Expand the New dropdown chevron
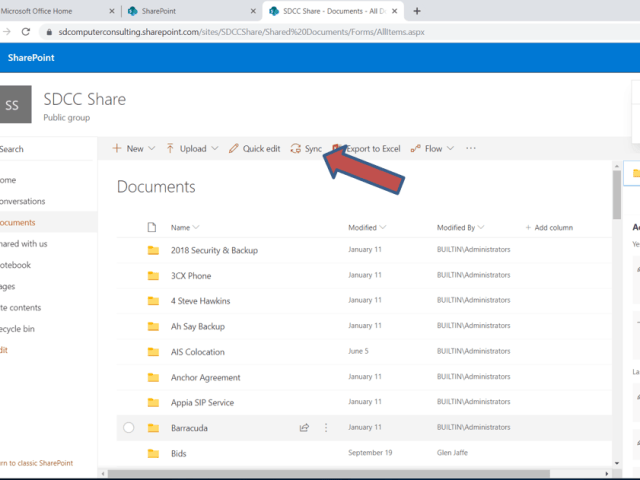 tap(151, 148)
